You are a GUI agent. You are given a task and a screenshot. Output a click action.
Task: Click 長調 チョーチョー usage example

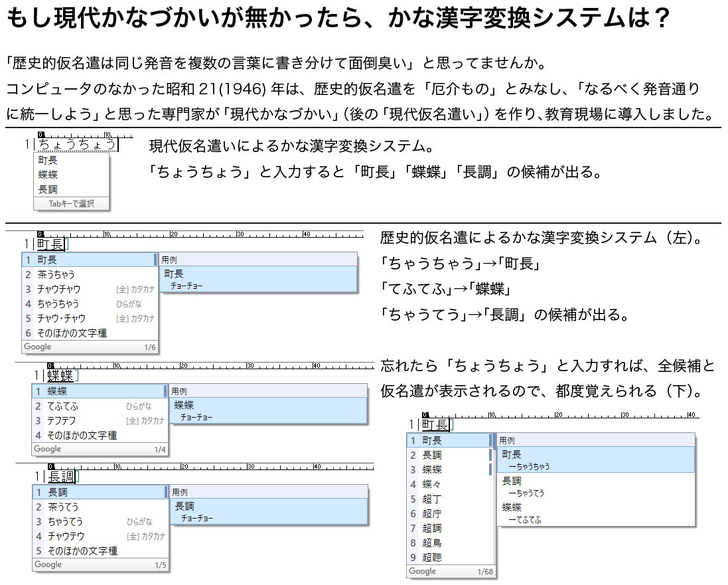[x=269, y=511]
